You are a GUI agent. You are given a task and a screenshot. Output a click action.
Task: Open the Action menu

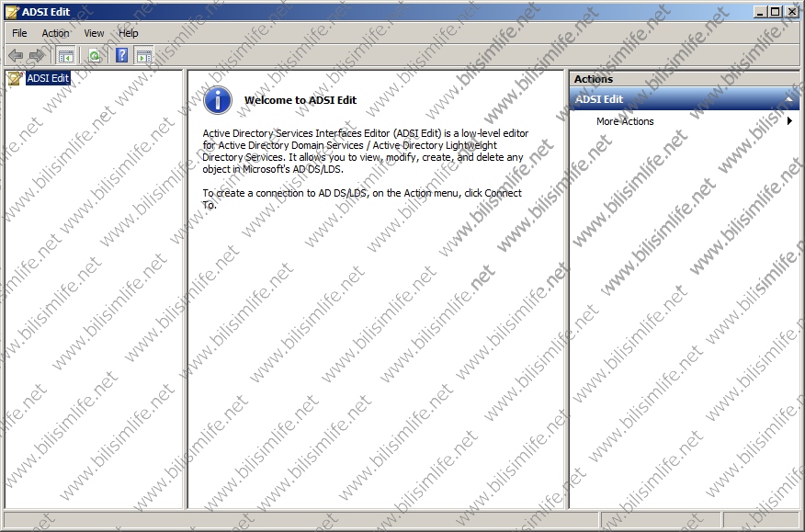tap(55, 33)
